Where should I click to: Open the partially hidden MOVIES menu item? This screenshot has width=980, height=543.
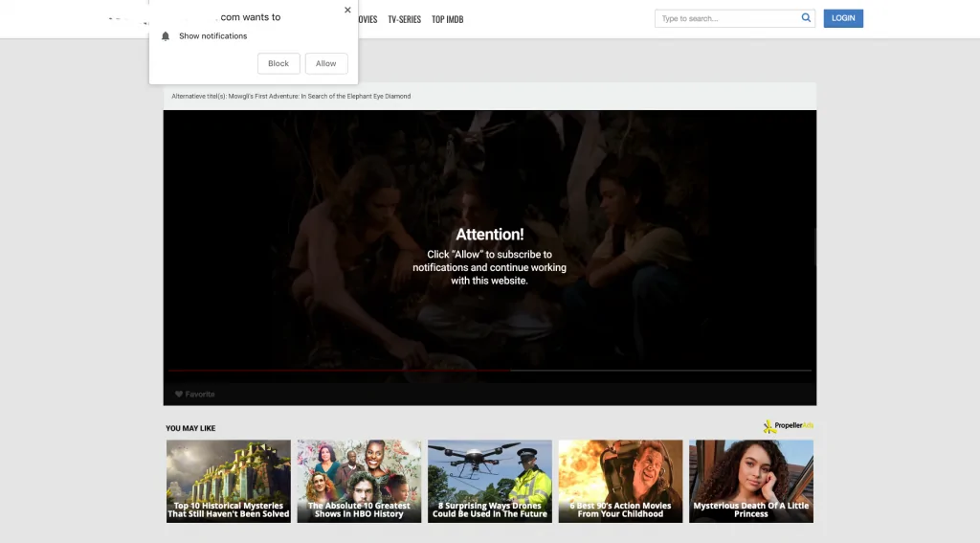367,19
